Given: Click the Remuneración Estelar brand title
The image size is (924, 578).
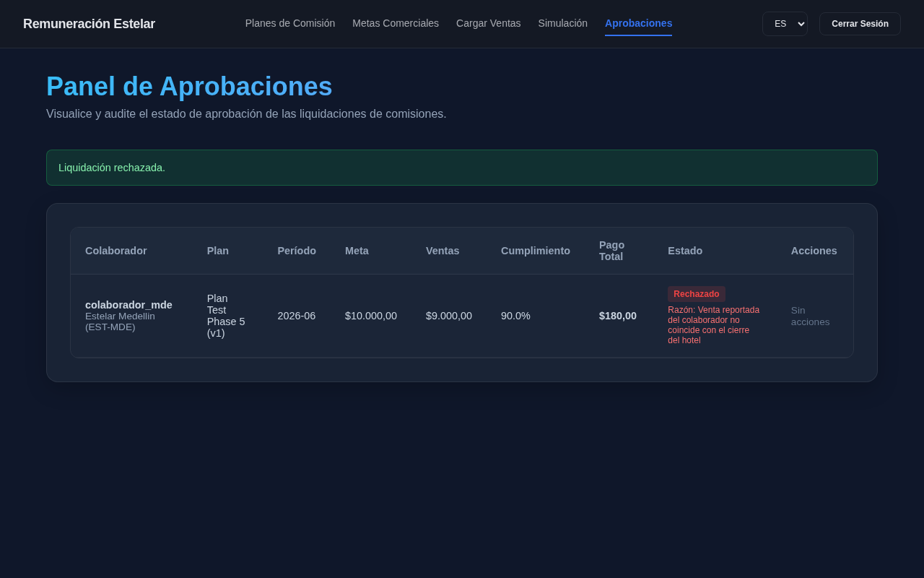Looking at the screenshot, I should coord(89,24).
